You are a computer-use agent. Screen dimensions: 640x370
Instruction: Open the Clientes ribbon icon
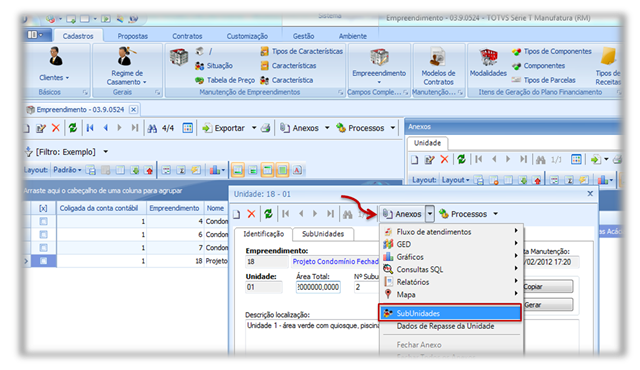56,56
